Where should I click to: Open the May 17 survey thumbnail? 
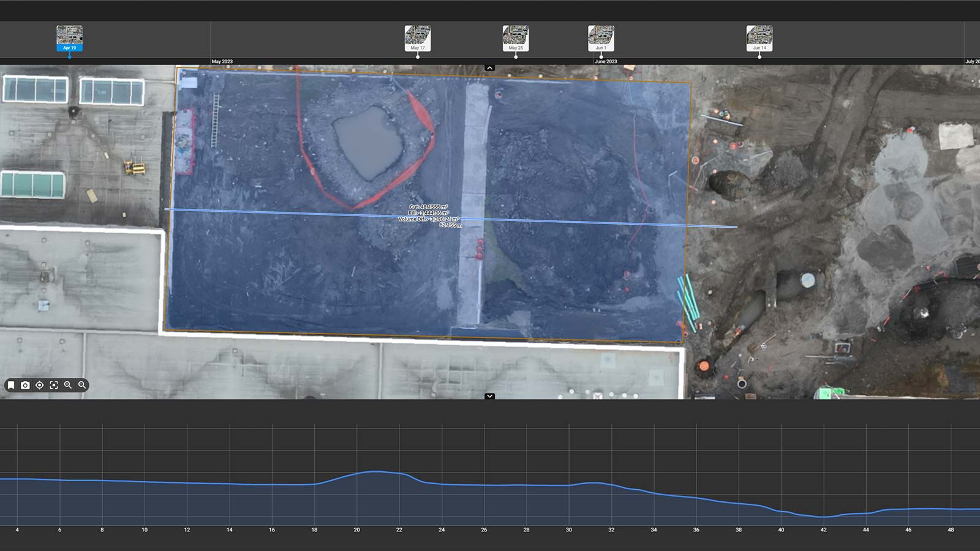(x=418, y=37)
